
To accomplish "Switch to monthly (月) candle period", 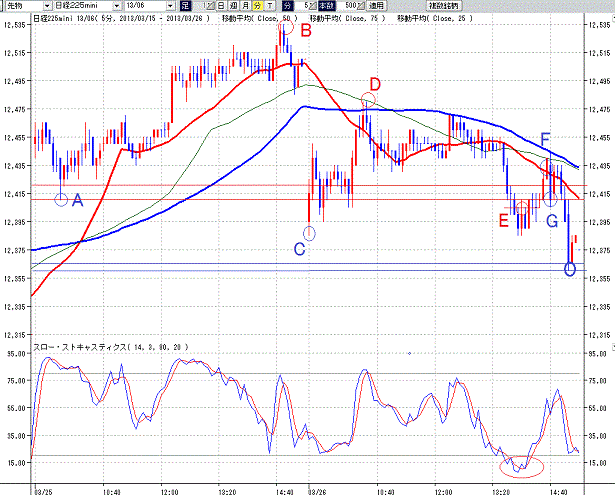I will pyautogui.click(x=246, y=5).
